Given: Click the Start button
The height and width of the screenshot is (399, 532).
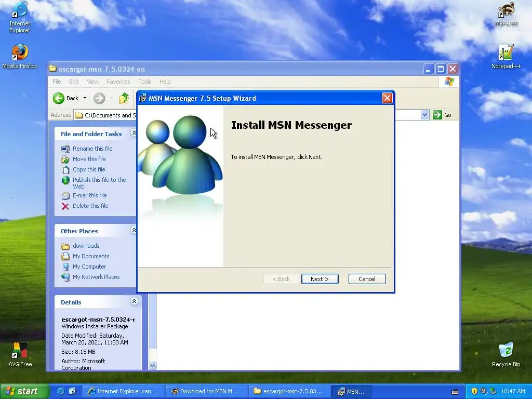Looking at the screenshot, I should tap(24, 391).
